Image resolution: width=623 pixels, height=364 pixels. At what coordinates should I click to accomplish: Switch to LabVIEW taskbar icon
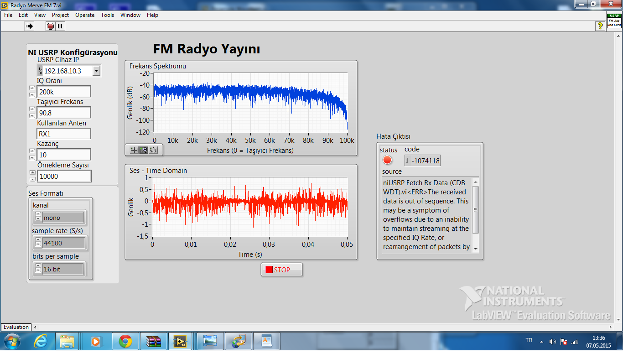pyautogui.click(x=181, y=341)
